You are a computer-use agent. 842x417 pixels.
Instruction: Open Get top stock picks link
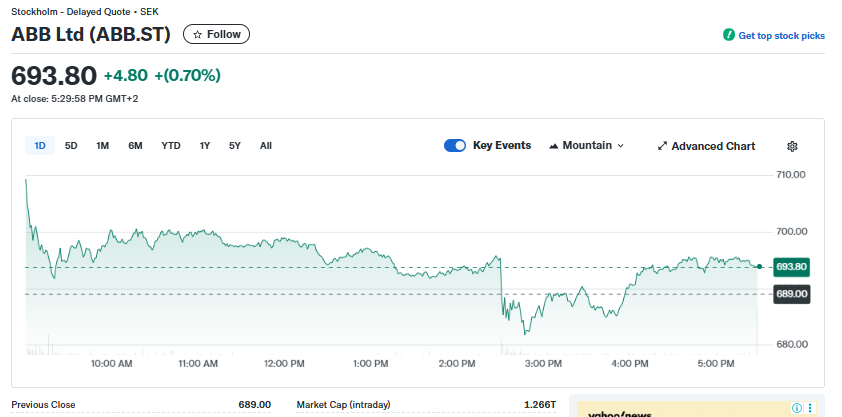(781, 35)
